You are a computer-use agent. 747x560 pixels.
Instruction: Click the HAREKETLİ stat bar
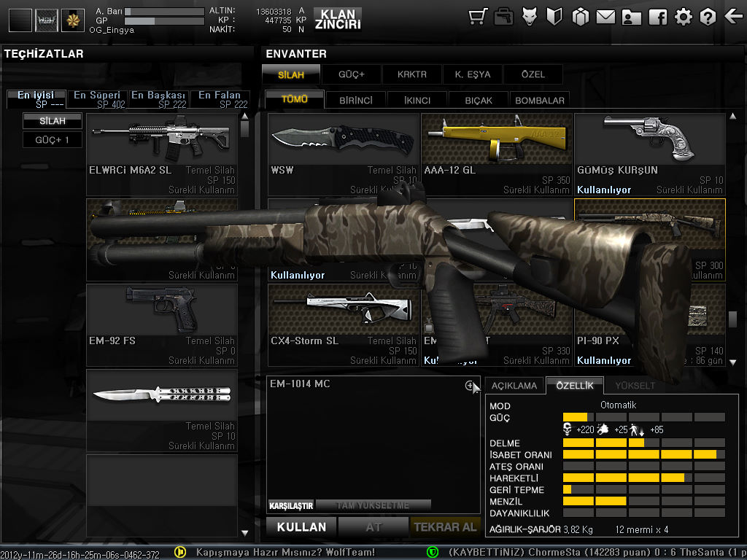643,478
